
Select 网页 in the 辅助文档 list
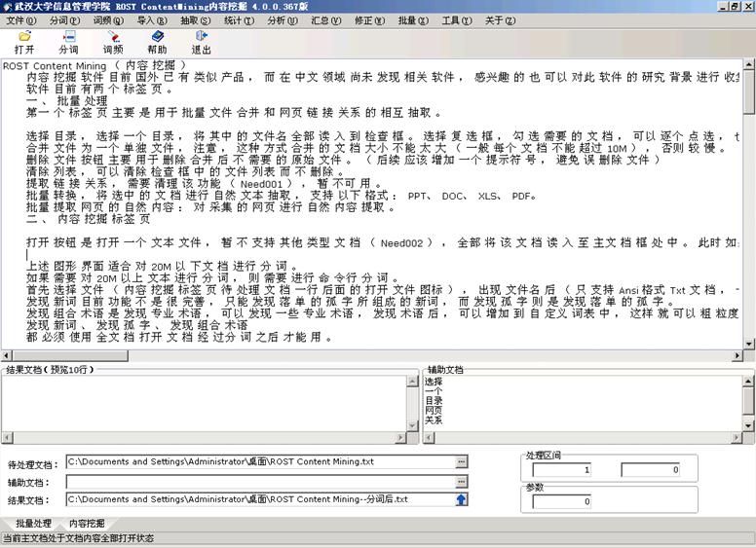434,411
